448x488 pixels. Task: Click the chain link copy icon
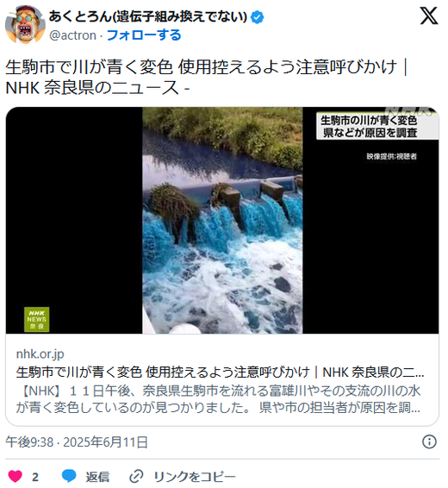pyautogui.click(x=136, y=476)
